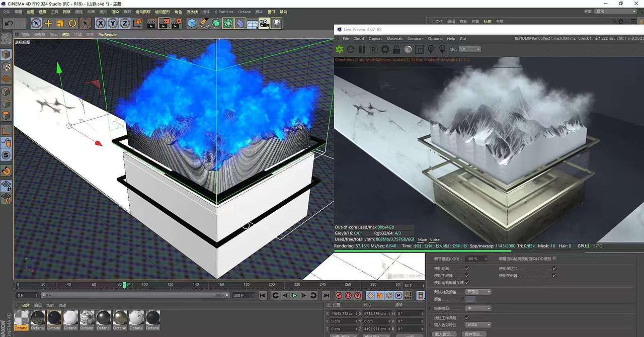This screenshot has width=644, height=337.
Task: Click the timeline preview range slider
Action: pyautogui.click(x=134, y=295)
